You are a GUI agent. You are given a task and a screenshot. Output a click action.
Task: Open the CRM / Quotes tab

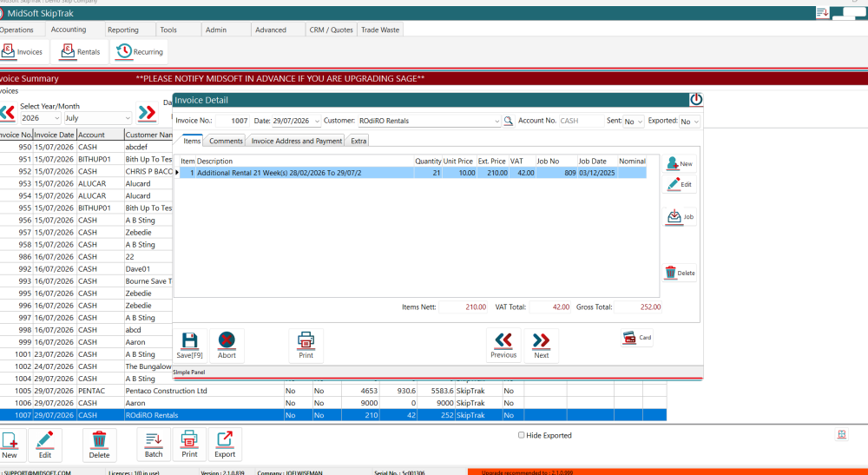(x=331, y=30)
